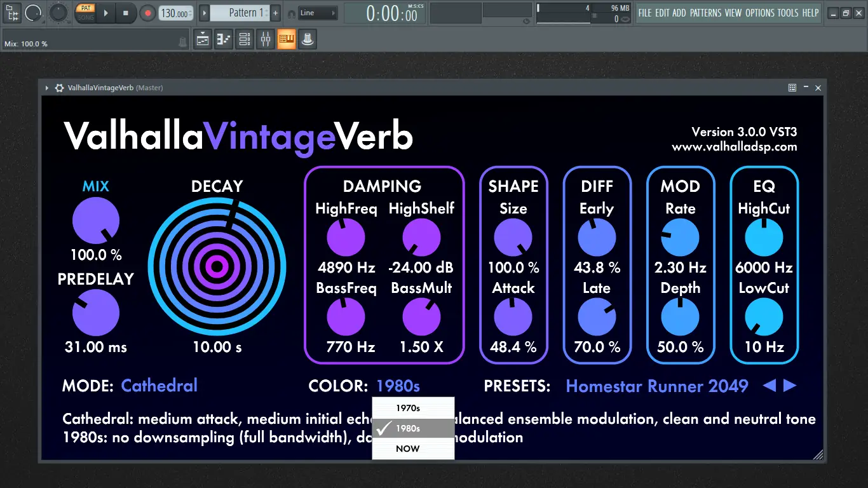Viewport: 868px width, 488px height.
Task: Open the FL Studio browser/plugin picker icon
Action: point(12,13)
